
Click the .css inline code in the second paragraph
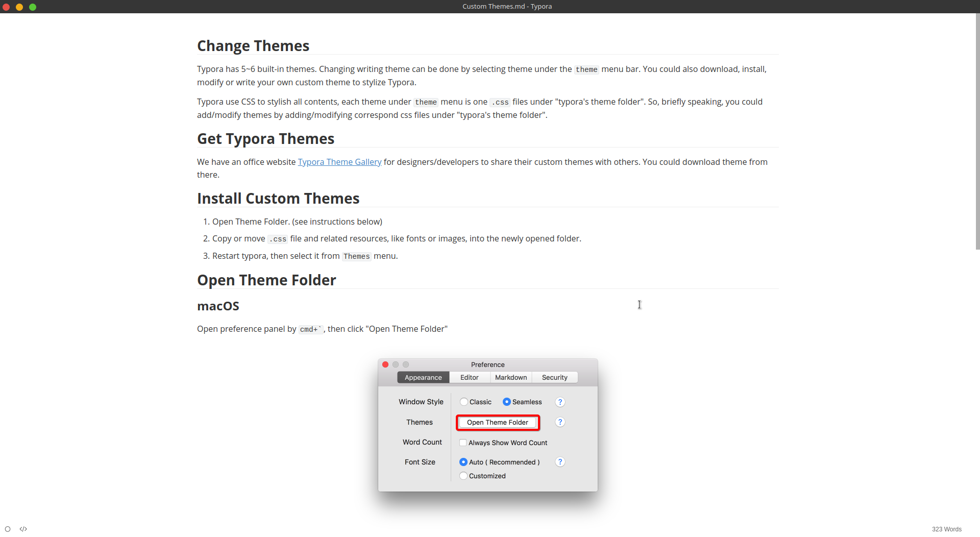point(500,102)
